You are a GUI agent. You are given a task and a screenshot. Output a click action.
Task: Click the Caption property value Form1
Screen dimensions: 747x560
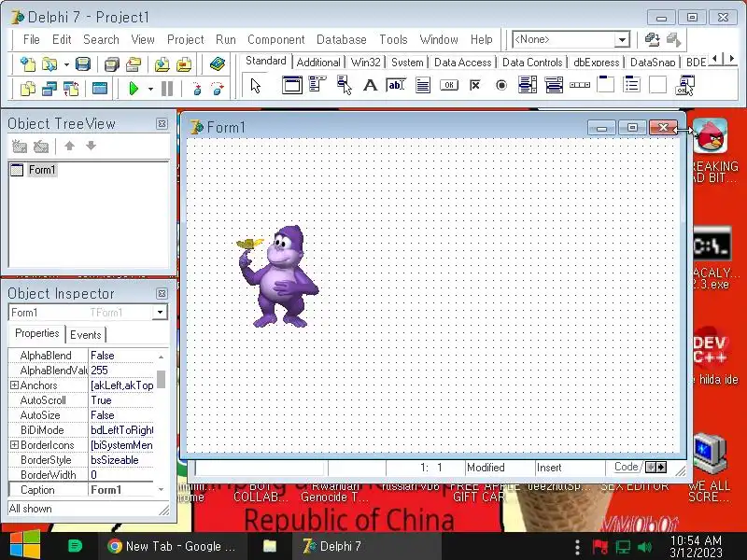pos(122,489)
